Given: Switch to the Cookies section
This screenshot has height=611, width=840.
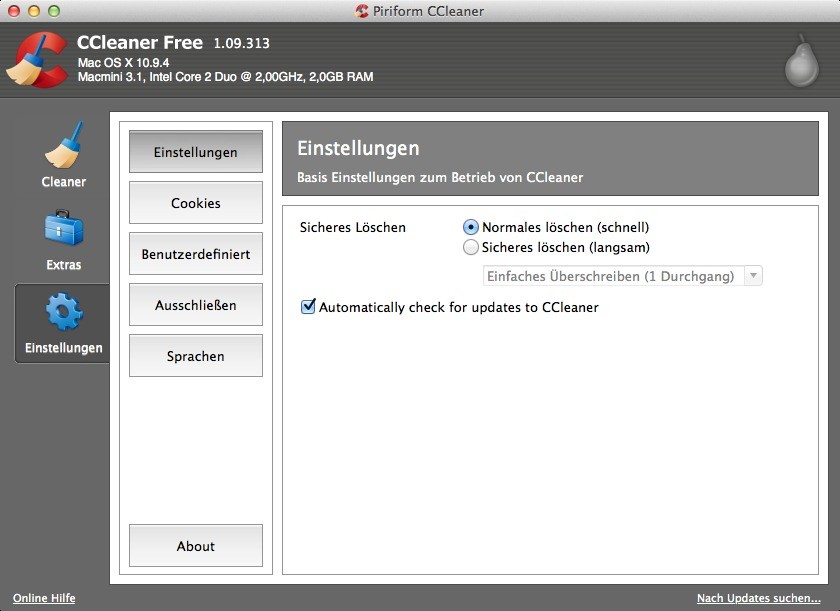Looking at the screenshot, I should 195,203.
